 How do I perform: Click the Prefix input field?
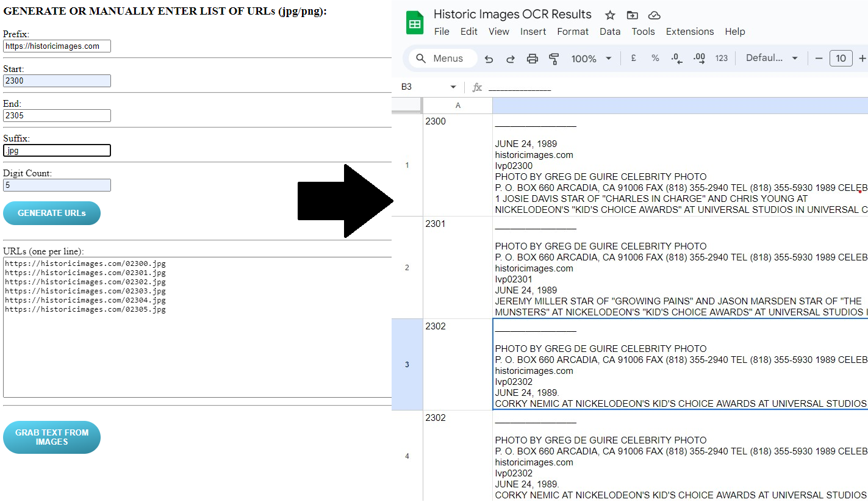[x=57, y=46]
